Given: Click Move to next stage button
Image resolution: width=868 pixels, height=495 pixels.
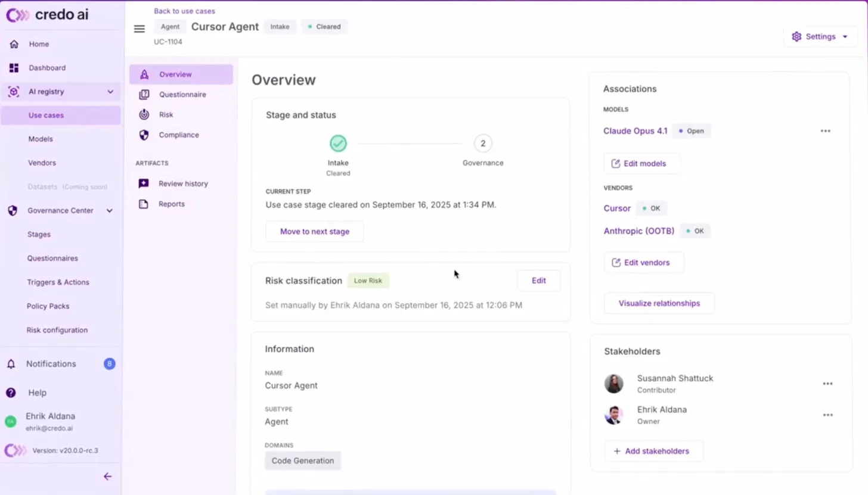Looking at the screenshot, I should [315, 232].
